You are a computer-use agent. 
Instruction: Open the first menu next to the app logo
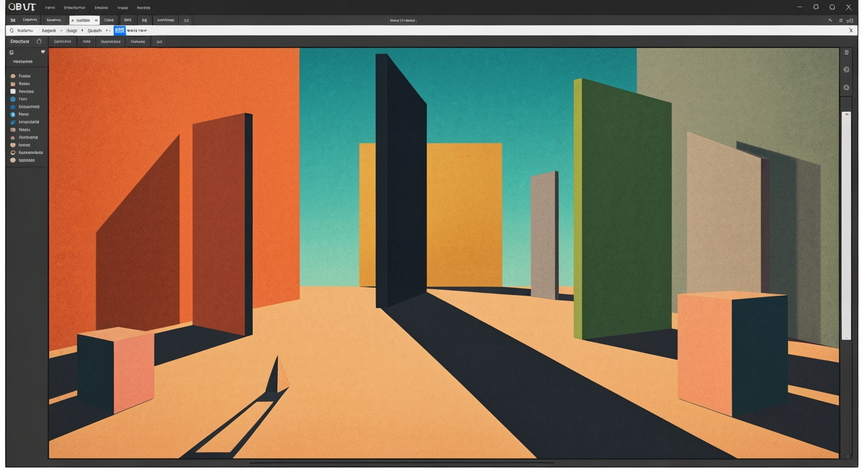(50, 8)
